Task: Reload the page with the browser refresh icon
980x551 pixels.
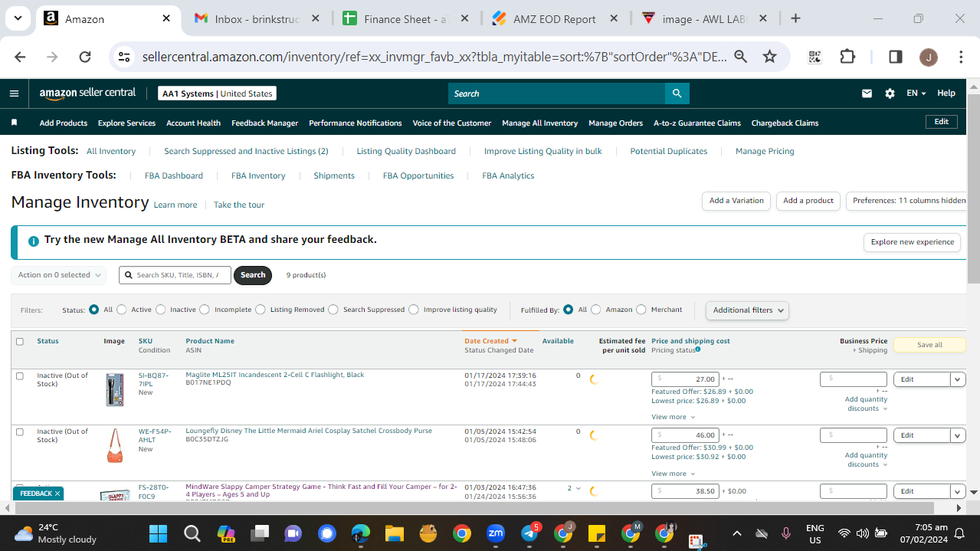Action: [x=85, y=57]
